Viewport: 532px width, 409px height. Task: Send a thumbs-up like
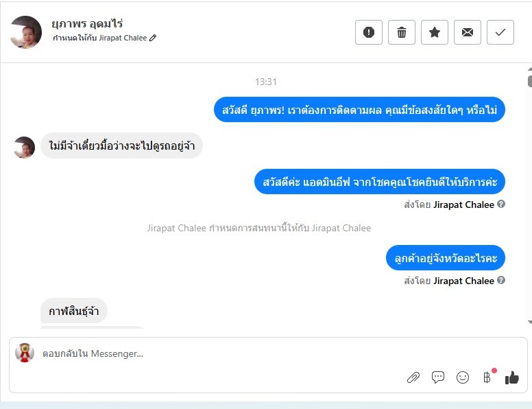pos(512,377)
